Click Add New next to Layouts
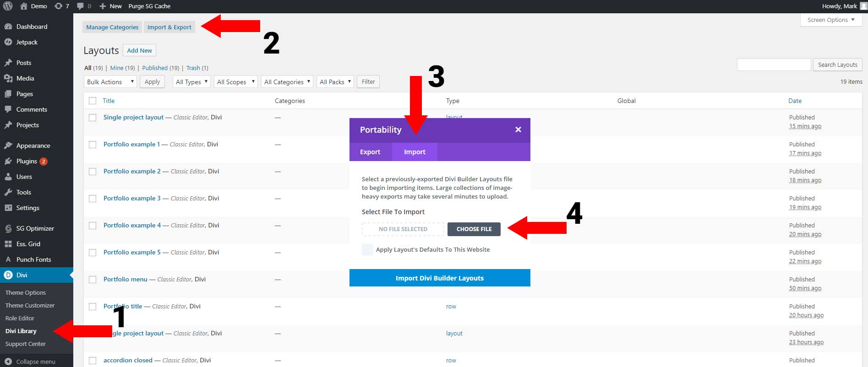This screenshot has height=367, width=868. click(x=139, y=50)
